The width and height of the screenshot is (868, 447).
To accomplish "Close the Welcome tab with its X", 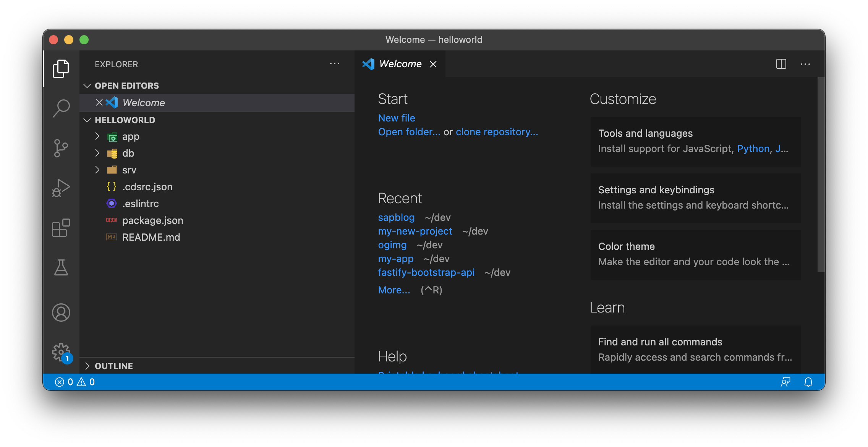I will [433, 64].
